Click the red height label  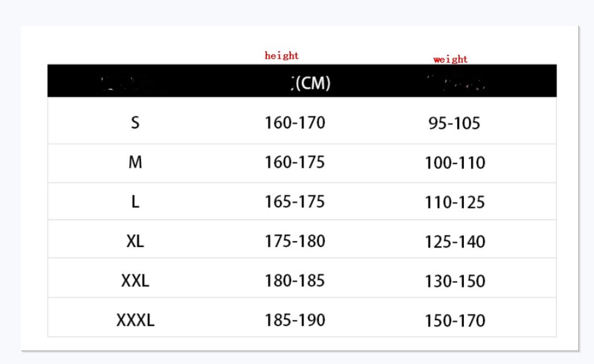(x=281, y=55)
